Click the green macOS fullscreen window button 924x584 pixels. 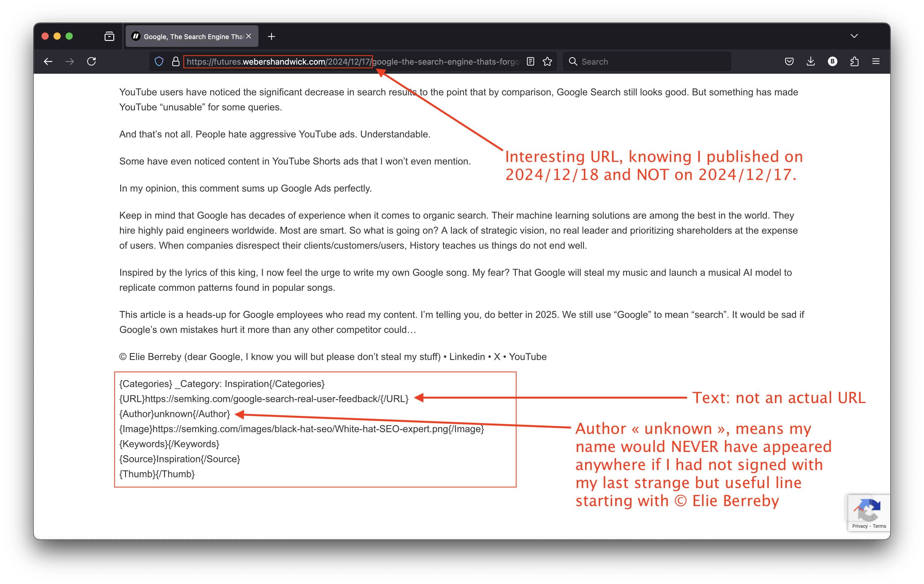(69, 36)
